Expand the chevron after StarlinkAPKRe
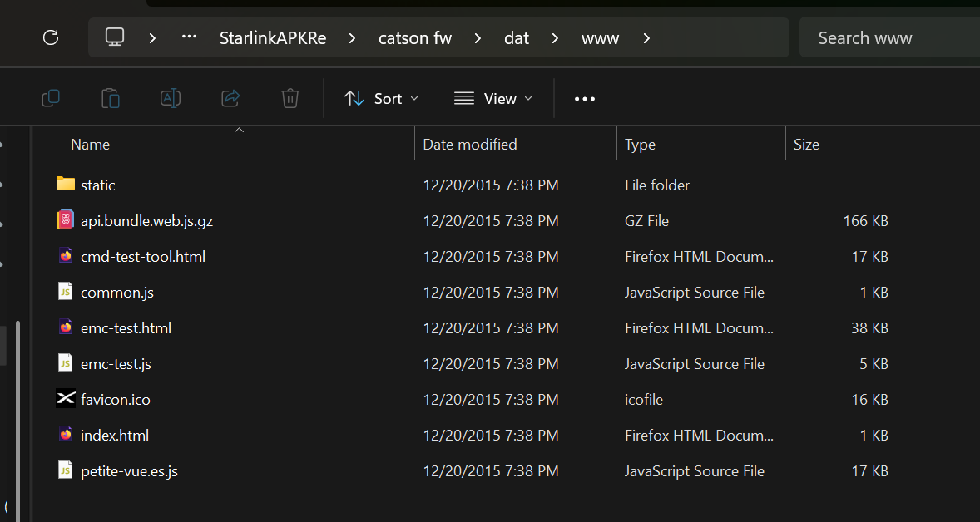This screenshot has height=522, width=980. 353,38
